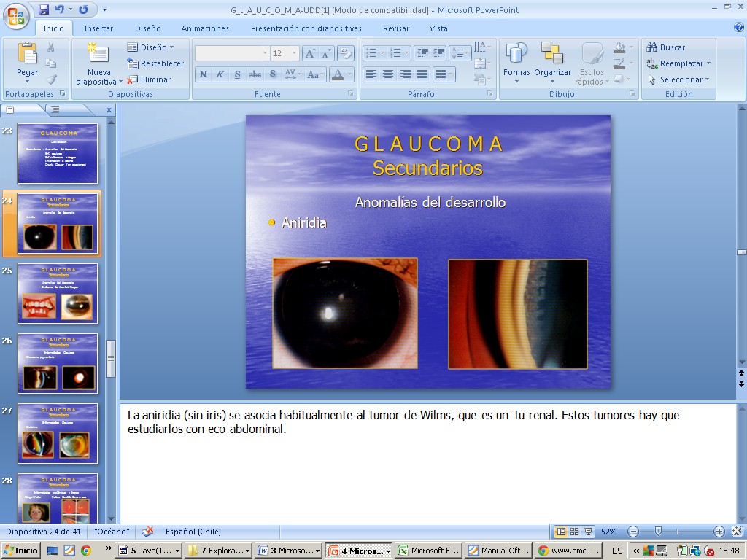This screenshot has width=747, height=560.
Task: Switch to slide sorter view
Action: point(574,532)
